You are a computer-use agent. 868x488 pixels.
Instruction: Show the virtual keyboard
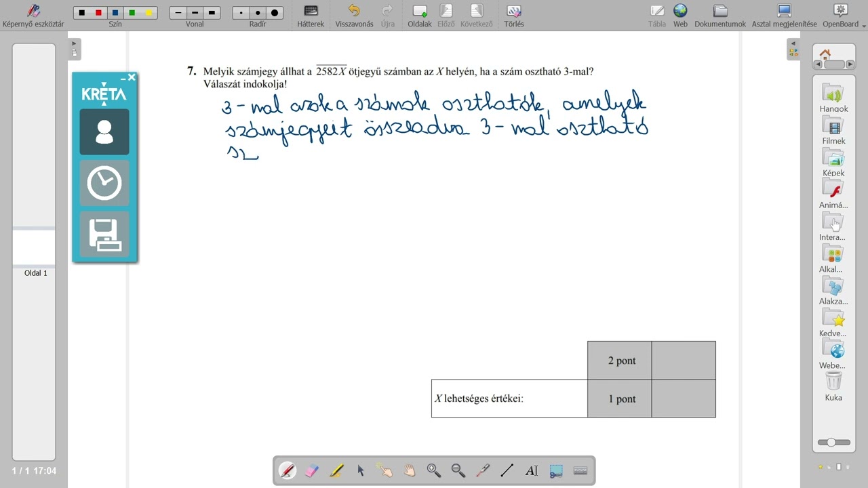click(x=580, y=470)
